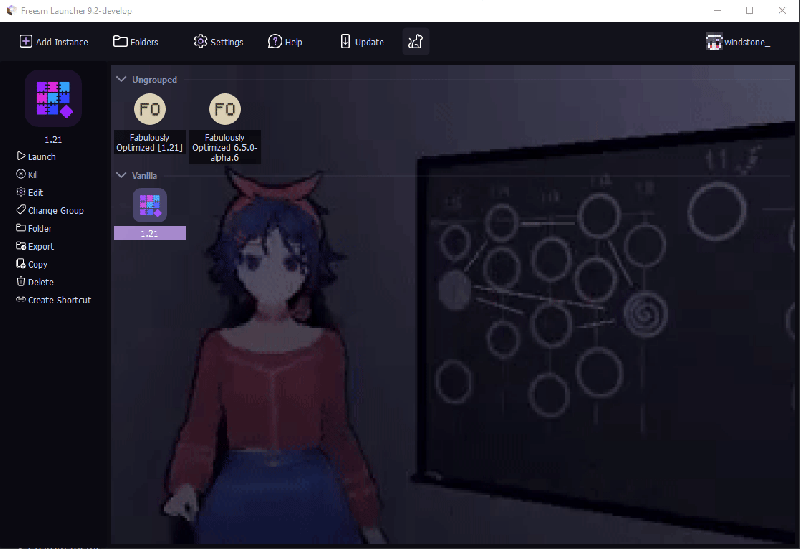Select Fabulously Optimized 6.5.0-alpha.6 instance icon
The width and height of the screenshot is (800, 549).
pyautogui.click(x=225, y=109)
